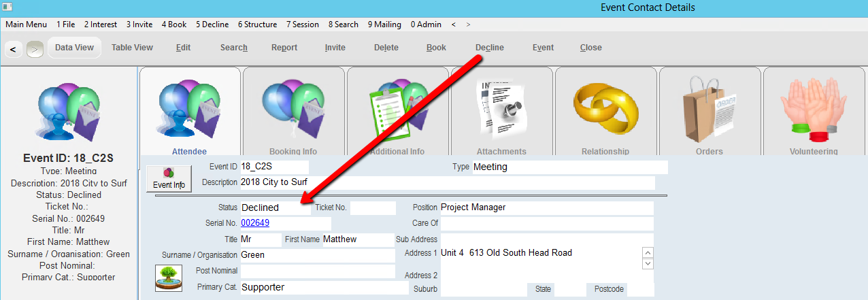Open the Additional Info checklist icon

(x=398, y=109)
